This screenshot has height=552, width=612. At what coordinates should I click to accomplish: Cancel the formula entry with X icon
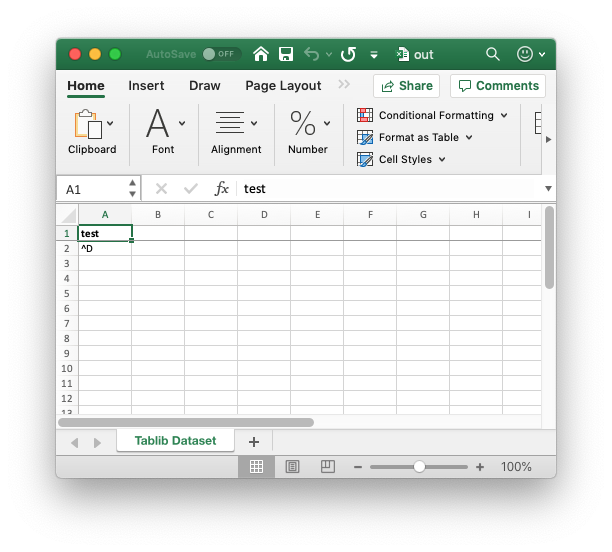pyautogui.click(x=161, y=189)
